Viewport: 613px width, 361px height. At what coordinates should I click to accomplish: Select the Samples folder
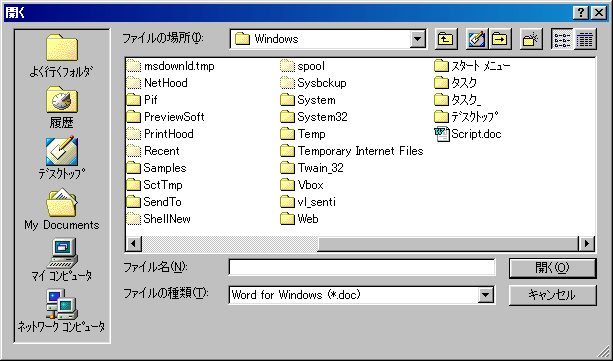point(157,168)
